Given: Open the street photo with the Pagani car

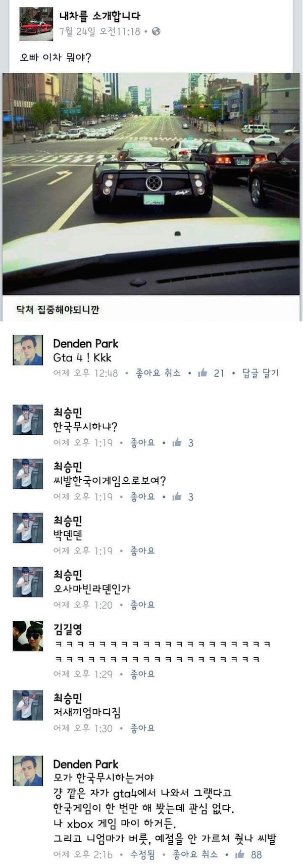Looking at the screenshot, I should [x=151, y=184].
